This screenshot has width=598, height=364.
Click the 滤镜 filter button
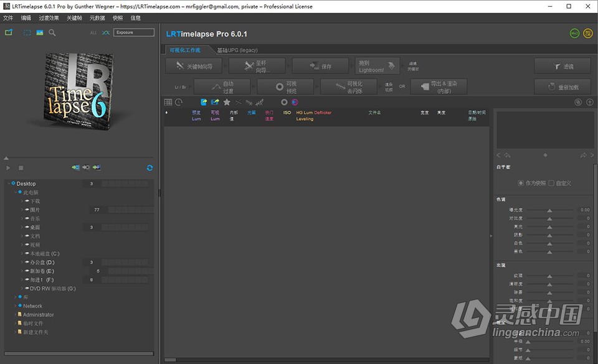click(562, 66)
